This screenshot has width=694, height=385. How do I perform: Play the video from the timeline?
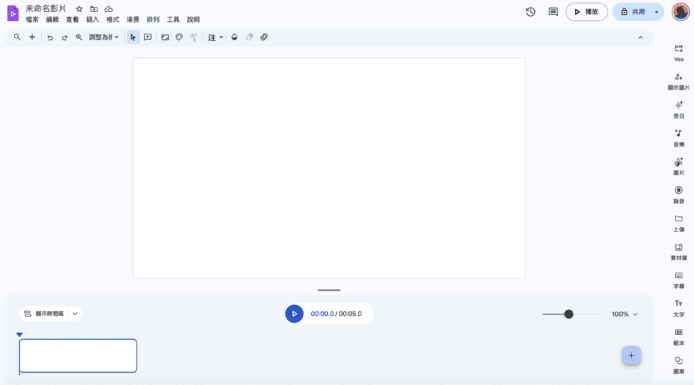coord(294,314)
